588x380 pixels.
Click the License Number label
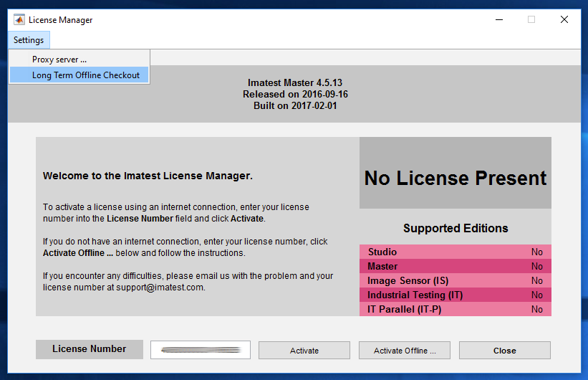click(x=90, y=349)
